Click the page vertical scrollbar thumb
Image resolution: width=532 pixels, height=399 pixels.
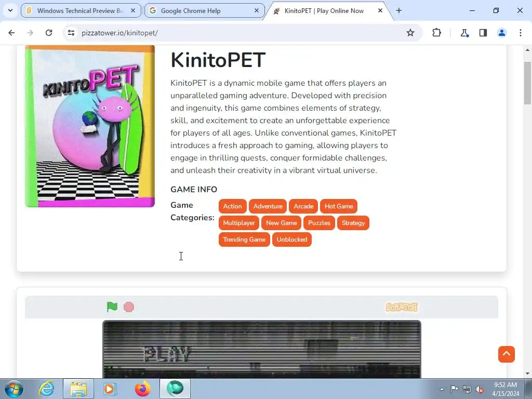(527, 83)
